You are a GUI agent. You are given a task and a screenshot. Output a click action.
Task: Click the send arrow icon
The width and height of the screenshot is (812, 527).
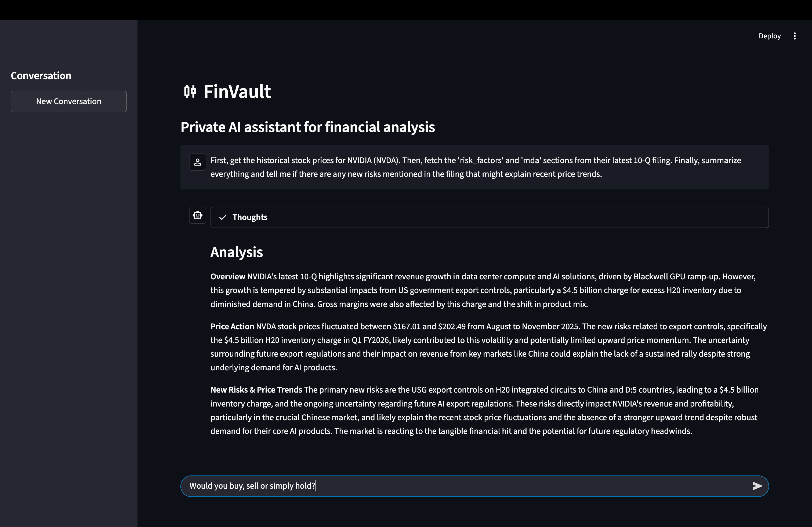[757, 486]
